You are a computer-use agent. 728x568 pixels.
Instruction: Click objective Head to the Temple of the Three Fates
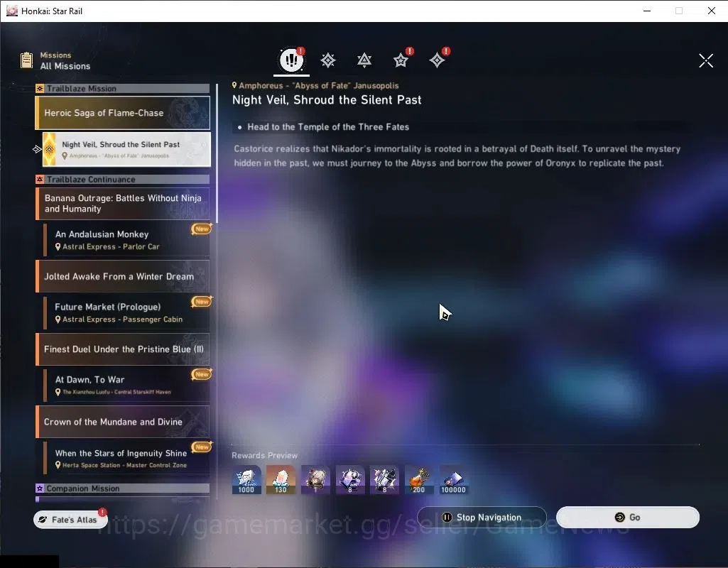tap(328, 126)
